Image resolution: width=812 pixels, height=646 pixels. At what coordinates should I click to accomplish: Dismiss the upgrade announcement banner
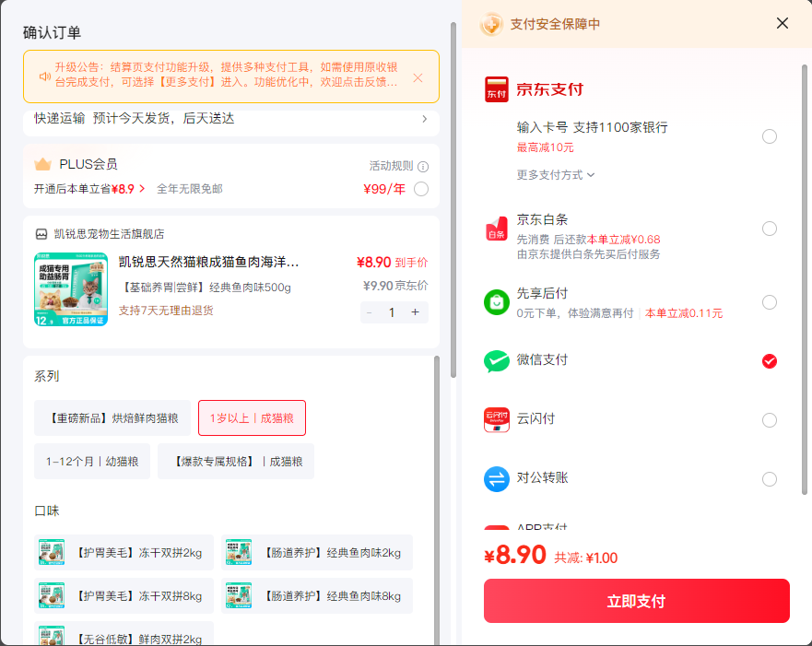418,77
